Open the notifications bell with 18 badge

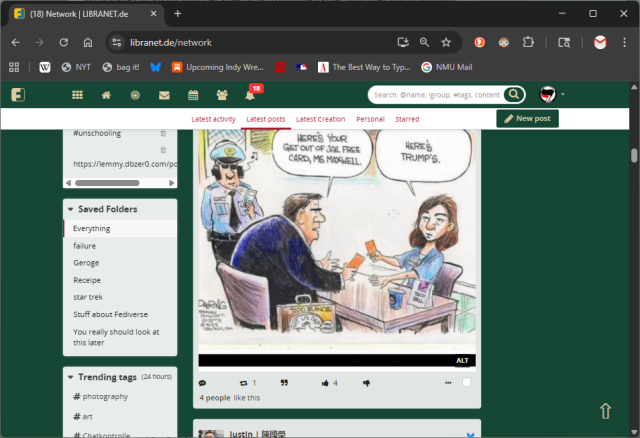(250, 96)
